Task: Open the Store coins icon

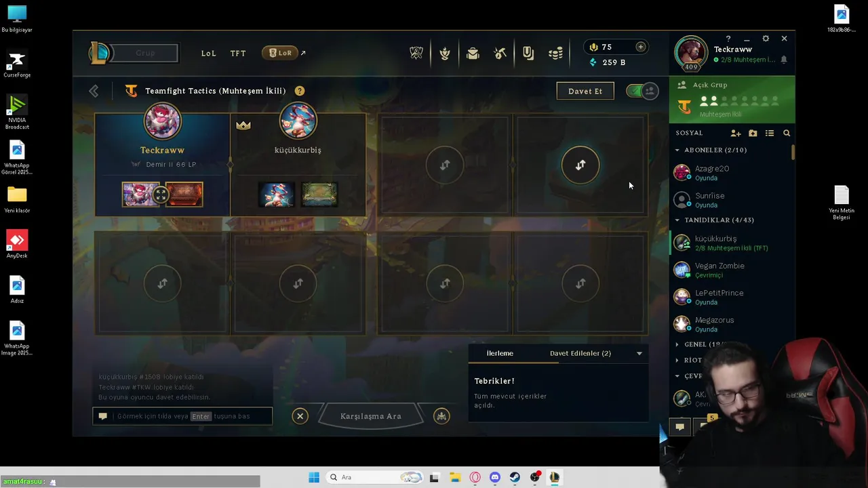Action: coord(556,53)
